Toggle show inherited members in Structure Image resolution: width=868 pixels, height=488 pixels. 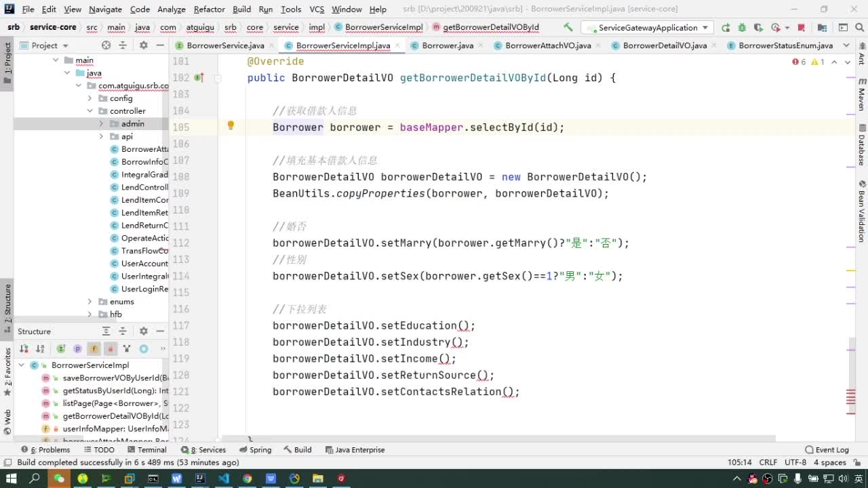point(61,349)
